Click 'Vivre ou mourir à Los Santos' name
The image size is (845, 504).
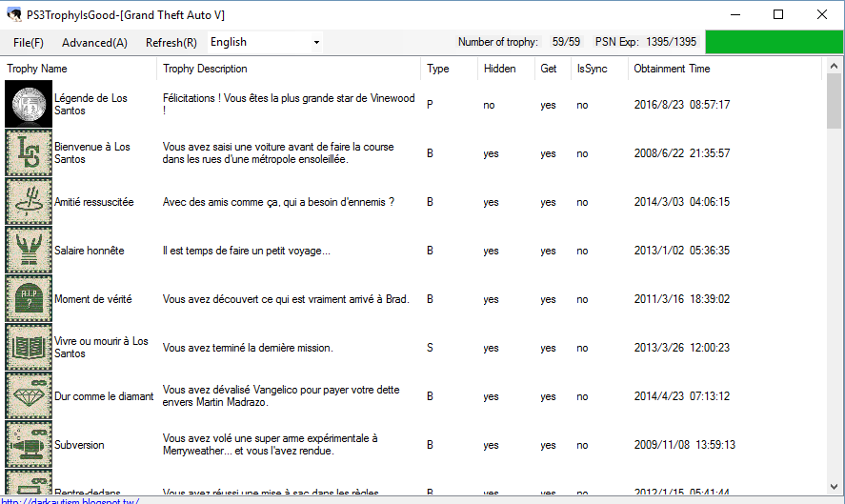(101, 347)
